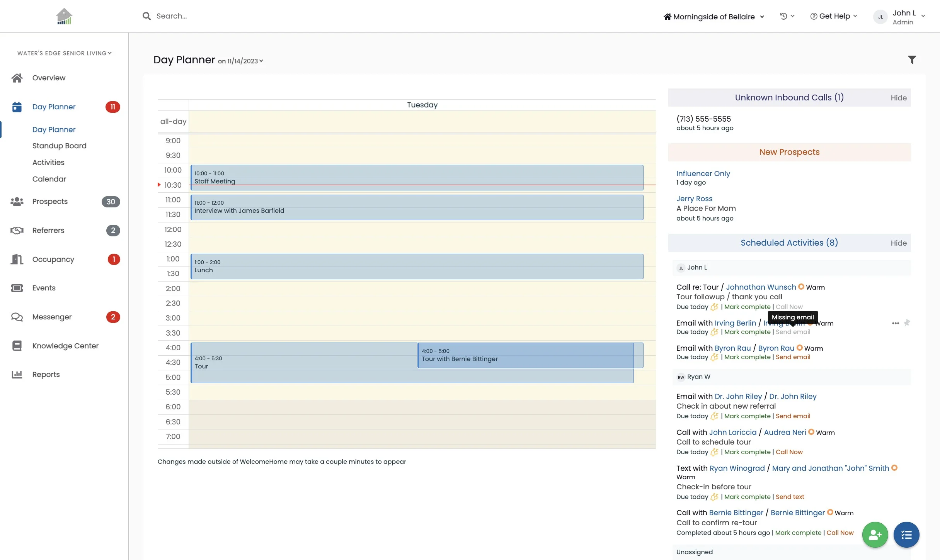
Task: Pin the Irving Berlin email activity
Action: (907, 323)
